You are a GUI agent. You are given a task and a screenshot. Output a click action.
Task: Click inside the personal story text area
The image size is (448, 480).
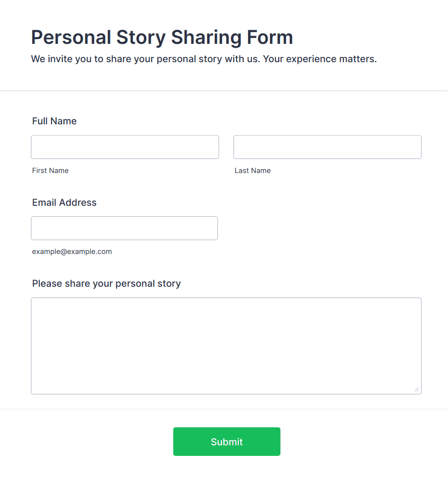tap(226, 346)
